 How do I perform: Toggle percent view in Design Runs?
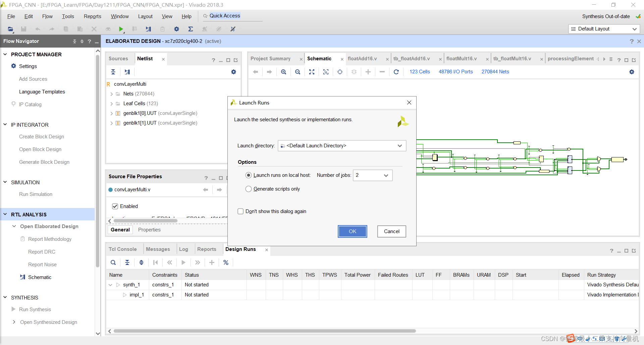226,262
